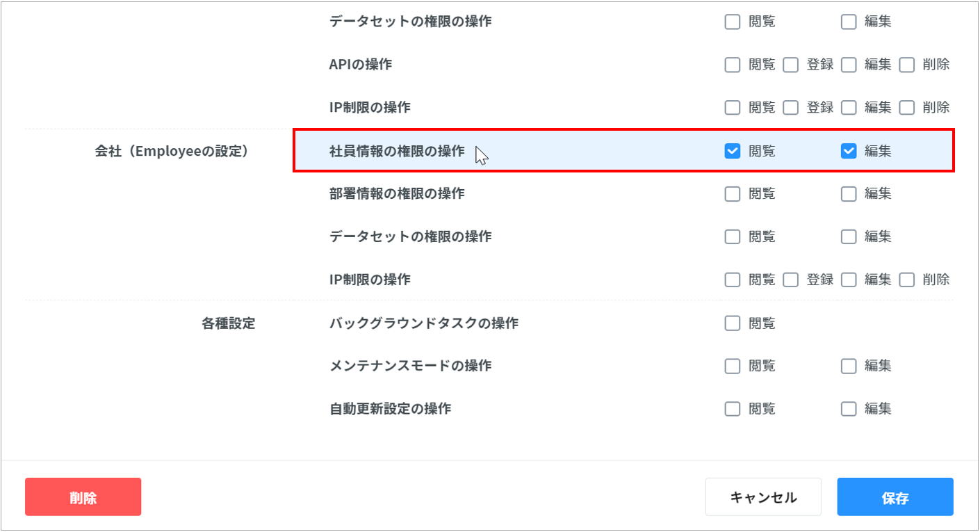The width and height of the screenshot is (980, 532).
Task: Check 閲覧 for データセットの権限の操作 in Employee section
Action: tap(733, 237)
